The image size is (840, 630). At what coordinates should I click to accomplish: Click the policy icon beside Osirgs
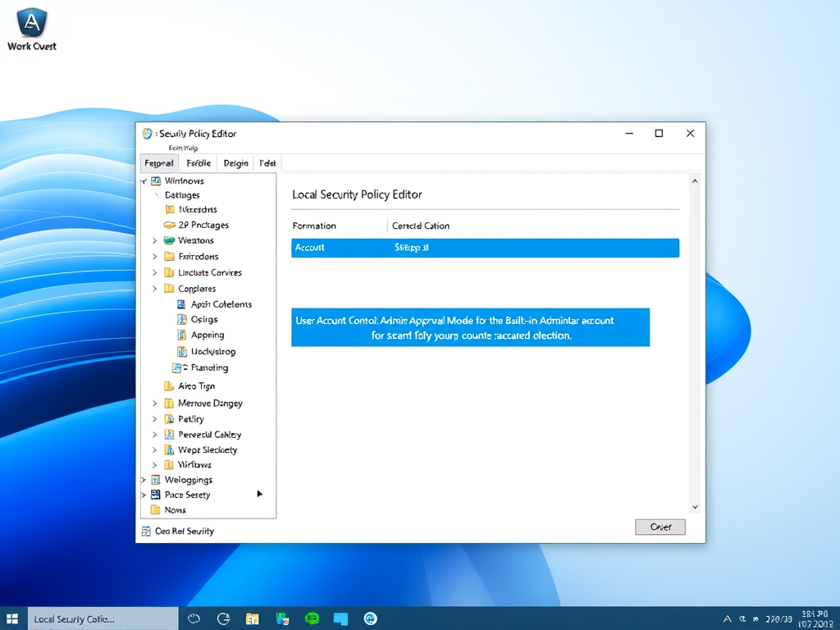click(x=181, y=319)
